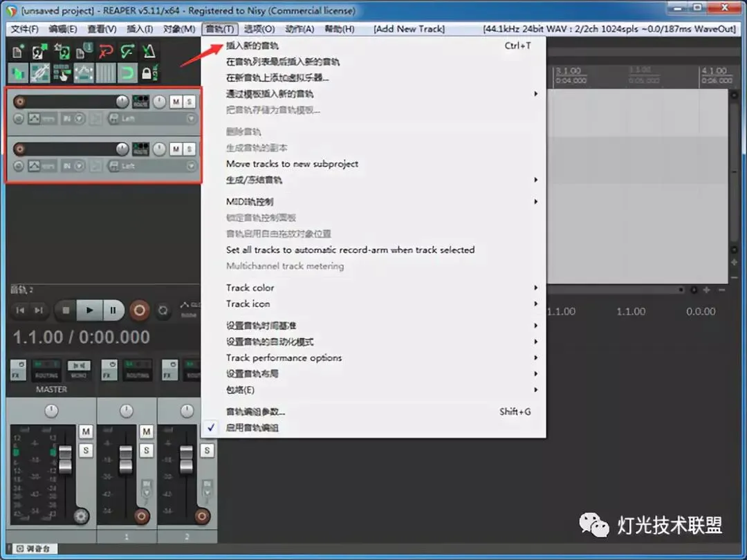This screenshot has height=560, width=747.
Task: Toggle the Repeat loop transport button
Action: 163,310
